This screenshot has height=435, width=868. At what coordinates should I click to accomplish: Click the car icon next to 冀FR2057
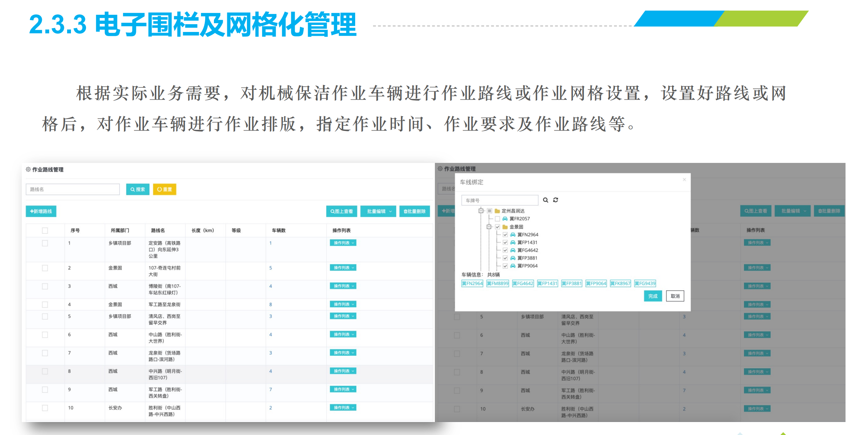(505, 219)
